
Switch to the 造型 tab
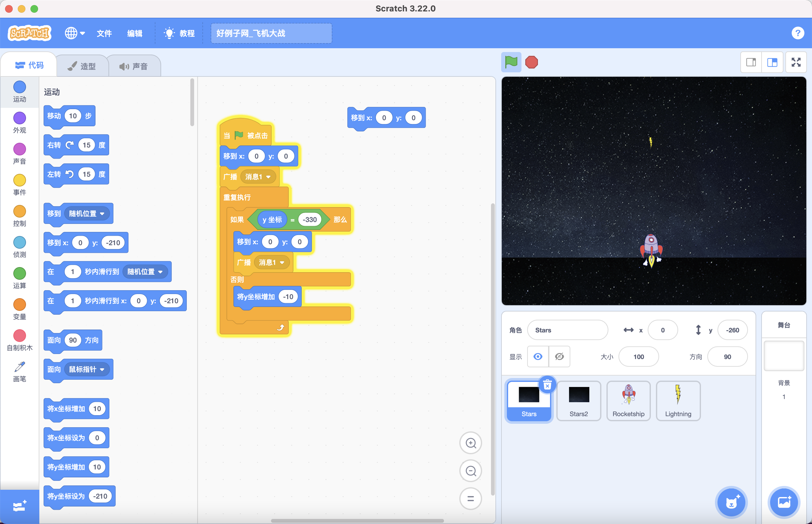click(82, 66)
